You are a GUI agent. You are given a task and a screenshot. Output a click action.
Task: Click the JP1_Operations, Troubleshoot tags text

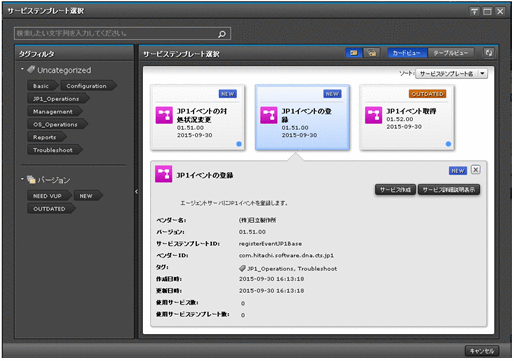pyautogui.click(x=292, y=269)
